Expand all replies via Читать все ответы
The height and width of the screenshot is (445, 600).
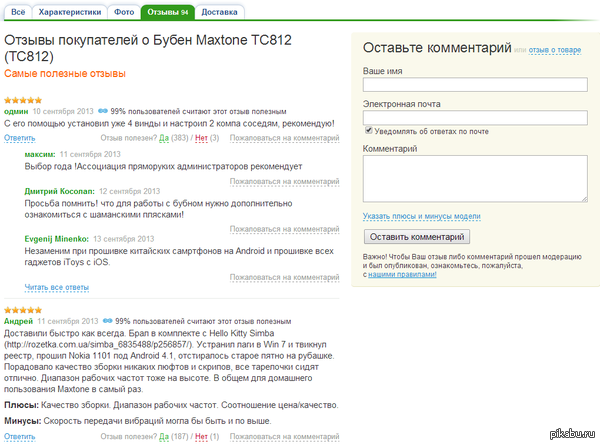pyautogui.click(x=56, y=287)
